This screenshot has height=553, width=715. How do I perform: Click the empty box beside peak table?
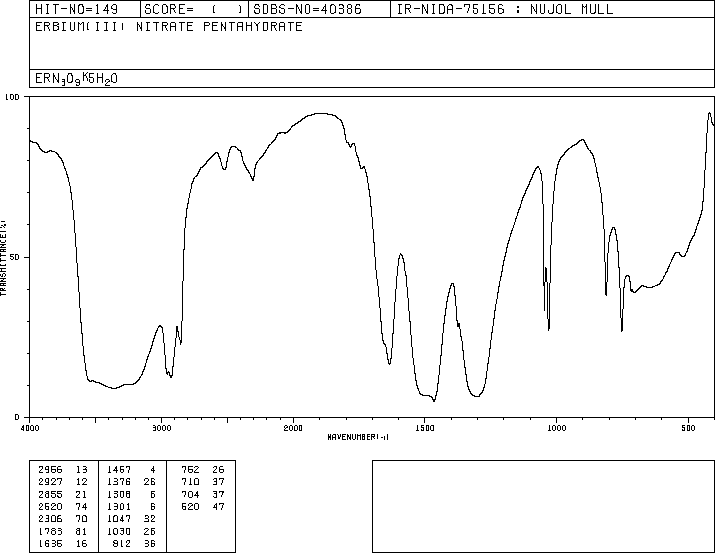coord(543,506)
